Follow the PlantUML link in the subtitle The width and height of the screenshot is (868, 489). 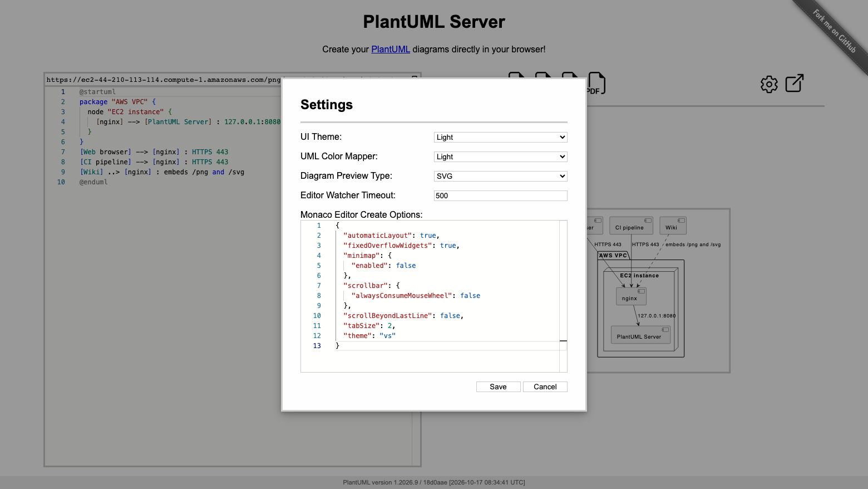pos(391,49)
